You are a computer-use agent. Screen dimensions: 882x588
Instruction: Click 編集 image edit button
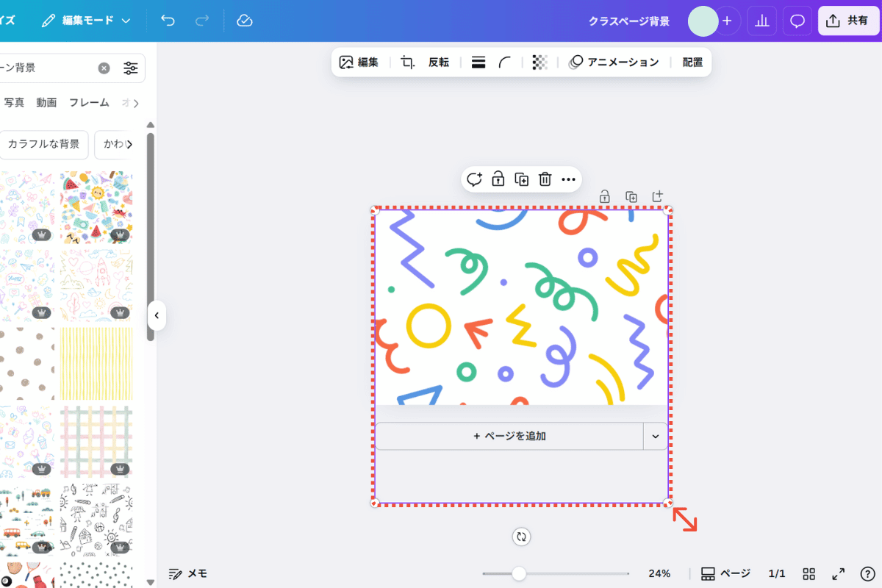[x=359, y=62]
